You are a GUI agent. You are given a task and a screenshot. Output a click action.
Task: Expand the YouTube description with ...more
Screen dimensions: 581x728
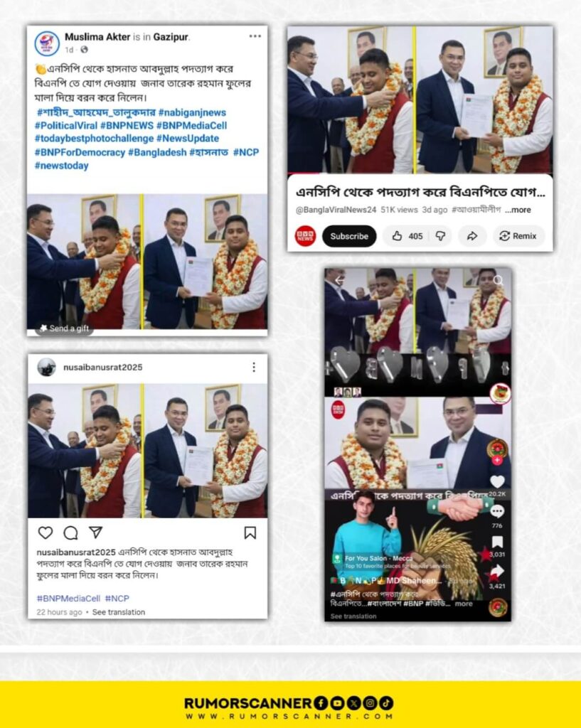pos(518,210)
